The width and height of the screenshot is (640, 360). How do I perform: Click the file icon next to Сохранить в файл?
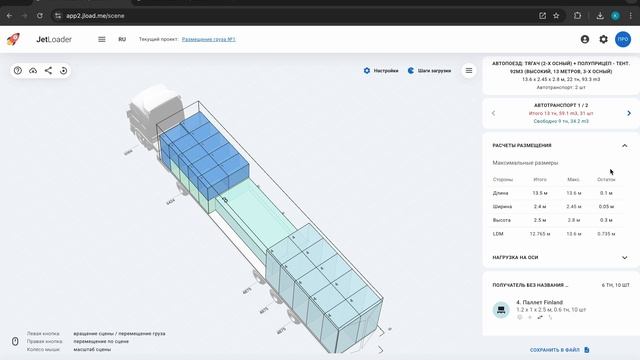587,350
